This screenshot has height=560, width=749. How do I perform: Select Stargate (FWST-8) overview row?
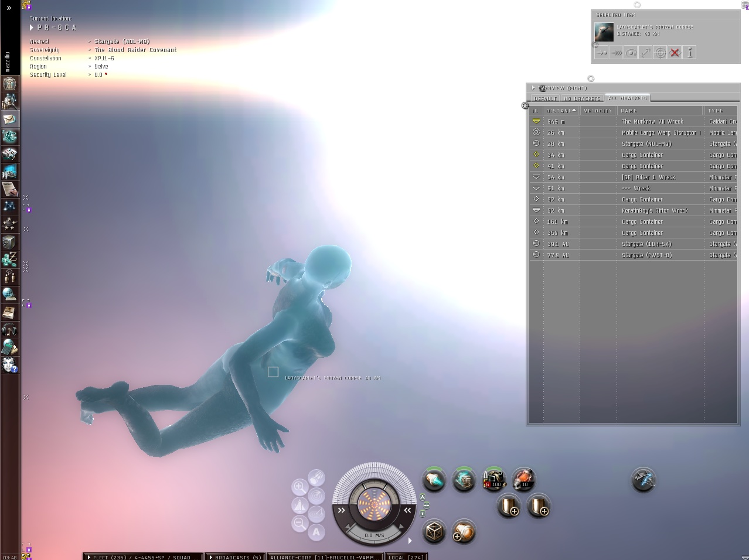[x=633, y=255]
